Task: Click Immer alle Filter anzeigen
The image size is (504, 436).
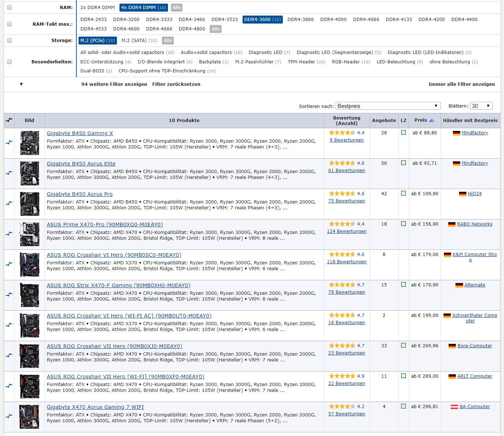Action: pyautogui.click(x=462, y=84)
